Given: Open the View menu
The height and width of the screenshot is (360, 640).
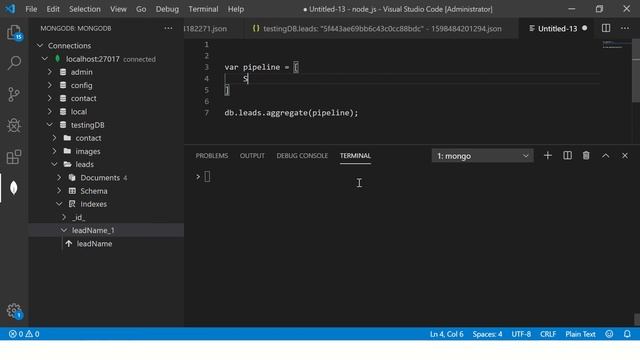Looking at the screenshot, I should tap(118, 9).
